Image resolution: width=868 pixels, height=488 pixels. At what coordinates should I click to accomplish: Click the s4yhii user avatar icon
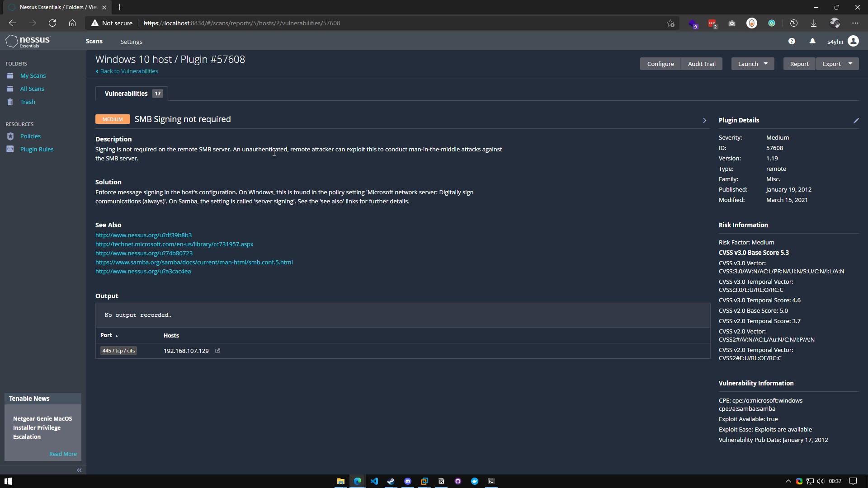tap(853, 41)
